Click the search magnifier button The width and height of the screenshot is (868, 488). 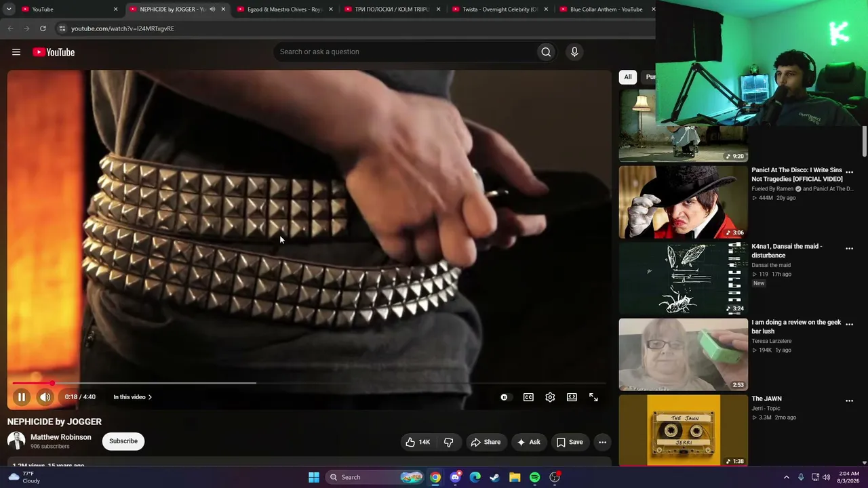(x=546, y=52)
